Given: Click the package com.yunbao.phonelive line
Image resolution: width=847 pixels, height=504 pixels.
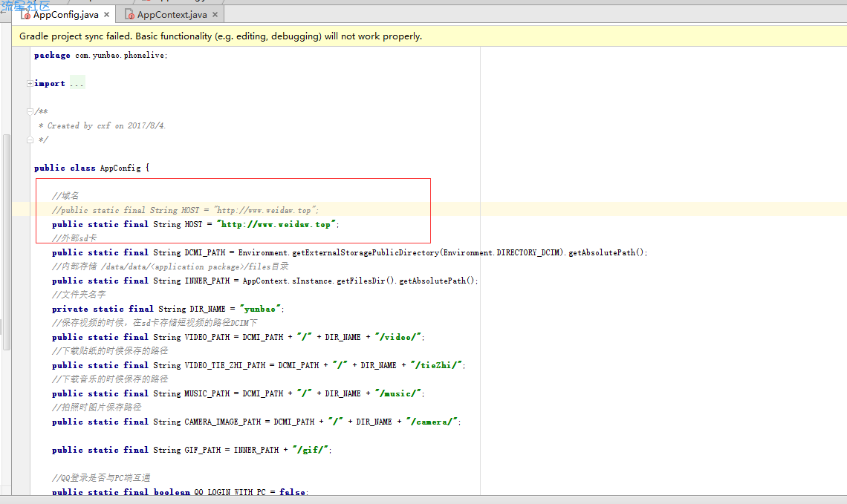Looking at the screenshot, I should (101, 55).
